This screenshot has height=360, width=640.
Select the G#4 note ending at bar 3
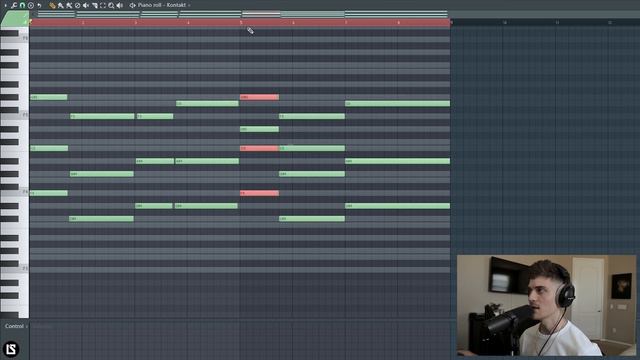102,174
